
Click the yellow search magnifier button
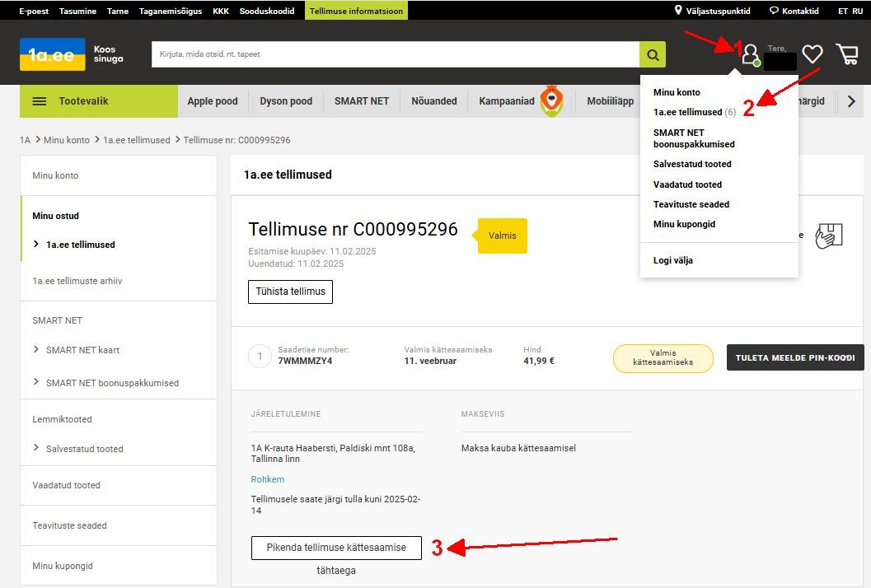[653, 54]
